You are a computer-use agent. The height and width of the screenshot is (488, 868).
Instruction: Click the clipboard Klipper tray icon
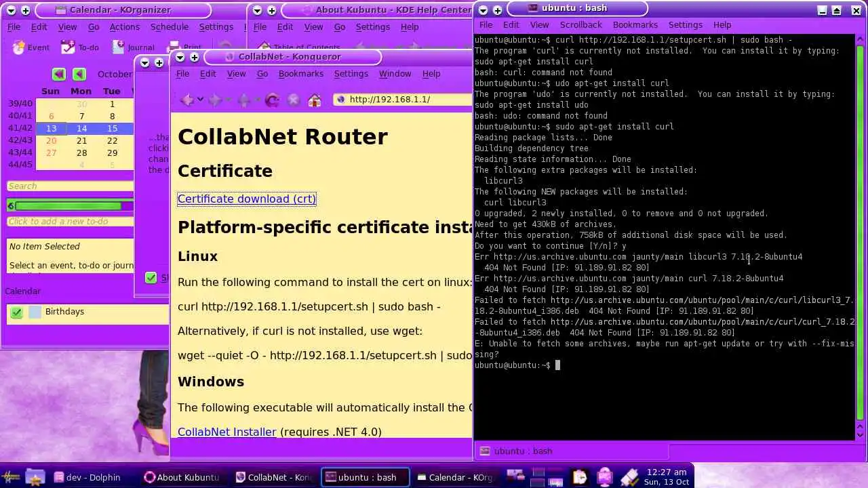click(x=580, y=477)
